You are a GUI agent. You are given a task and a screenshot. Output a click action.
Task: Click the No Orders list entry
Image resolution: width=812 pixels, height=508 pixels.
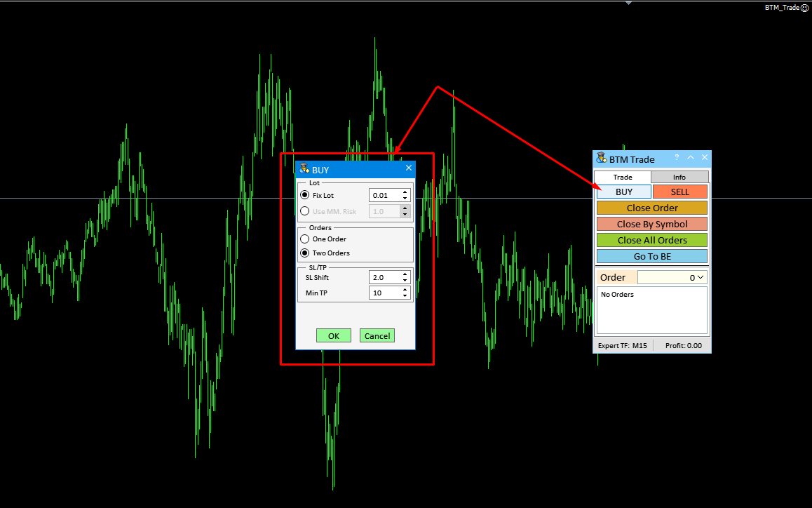pyautogui.click(x=617, y=295)
